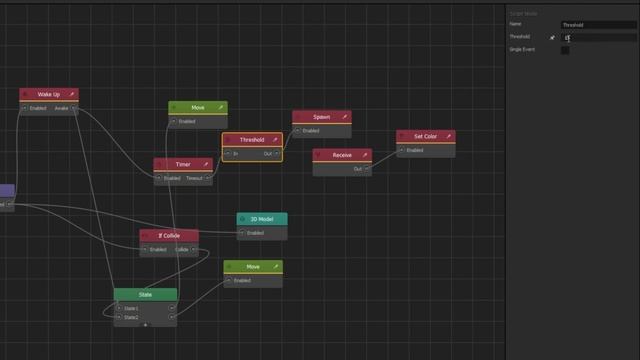
Task: Click the Threshold value input field
Action: 598,38
